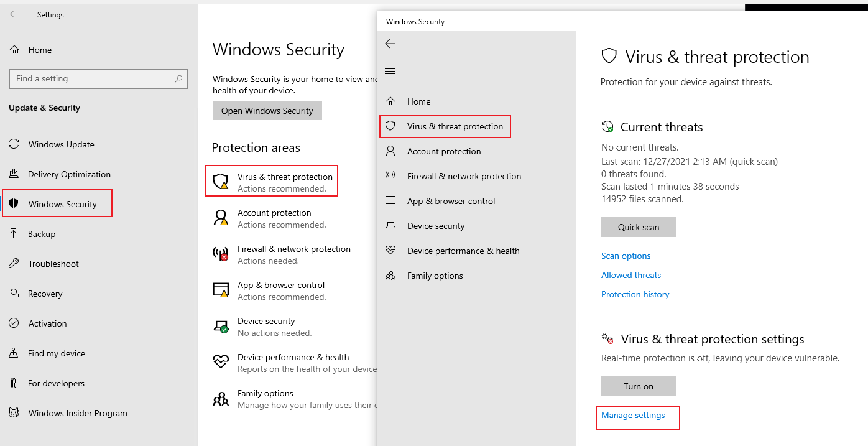Select the Device security icon
Viewport: 868px width, 446px height.
[x=390, y=226]
